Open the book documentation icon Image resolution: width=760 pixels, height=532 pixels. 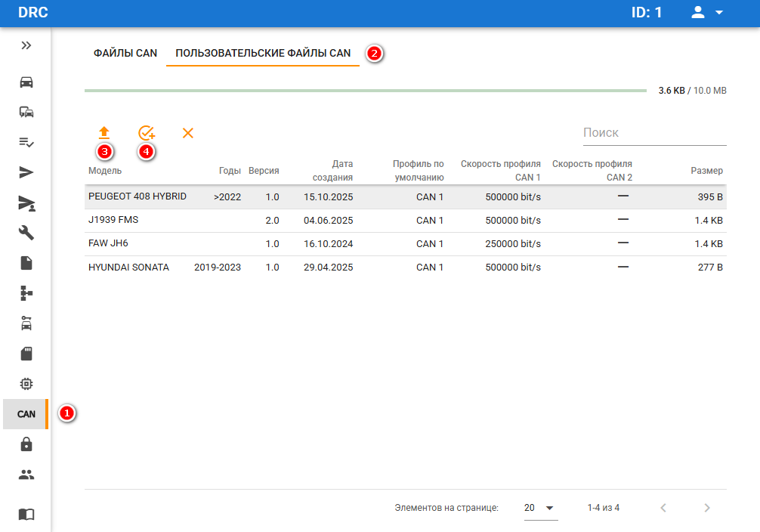tap(26, 514)
